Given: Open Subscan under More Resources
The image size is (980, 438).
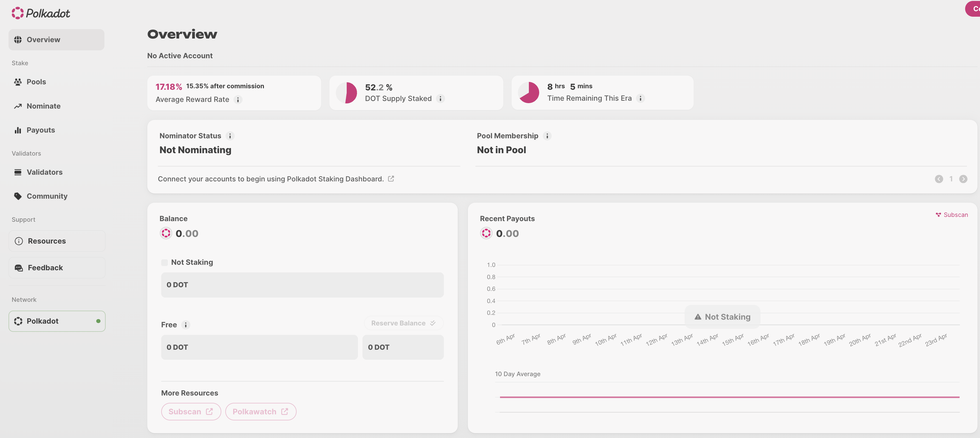Looking at the screenshot, I should pos(191,412).
